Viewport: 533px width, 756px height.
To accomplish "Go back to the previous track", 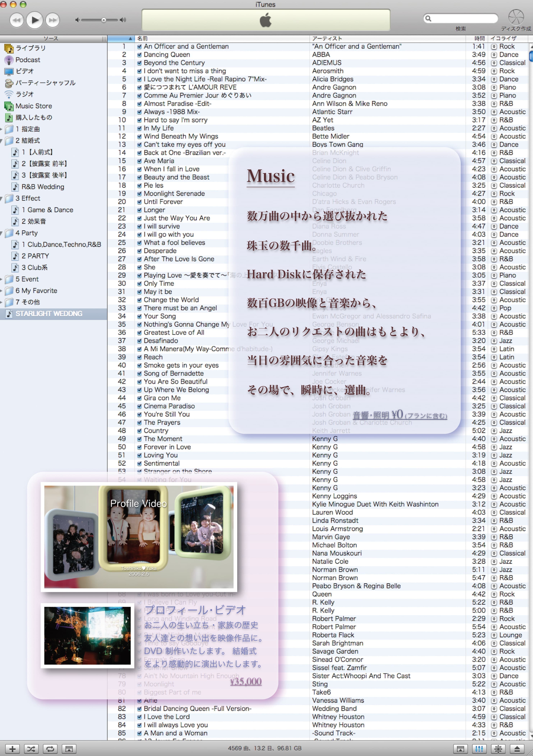I will tap(17, 20).
